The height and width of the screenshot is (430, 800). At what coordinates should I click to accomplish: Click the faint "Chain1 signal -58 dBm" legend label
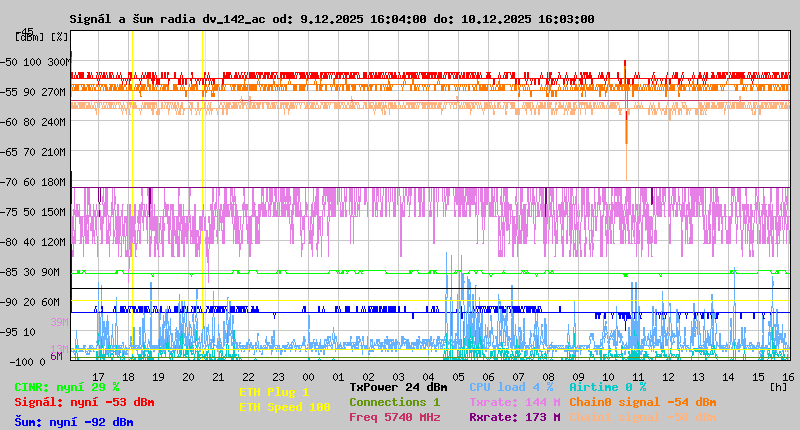643,417
